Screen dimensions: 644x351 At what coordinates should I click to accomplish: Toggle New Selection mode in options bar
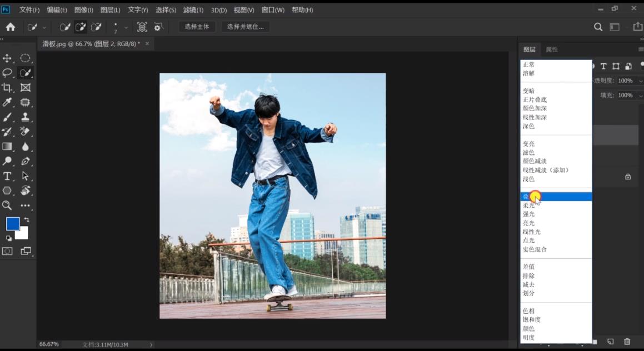pos(65,27)
